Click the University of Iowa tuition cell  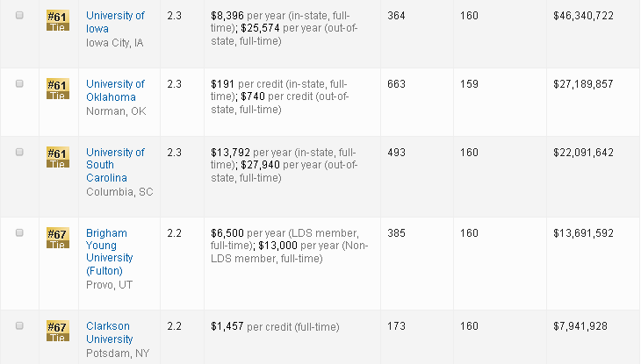pos(284,29)
